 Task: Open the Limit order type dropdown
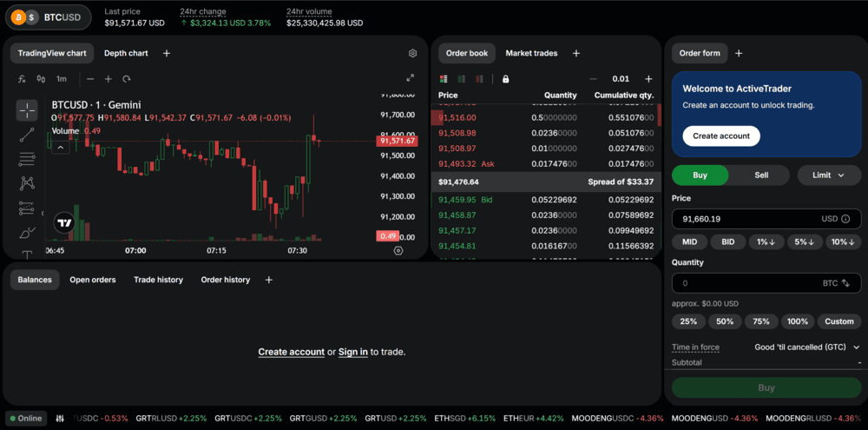click(x=829, y=175)
